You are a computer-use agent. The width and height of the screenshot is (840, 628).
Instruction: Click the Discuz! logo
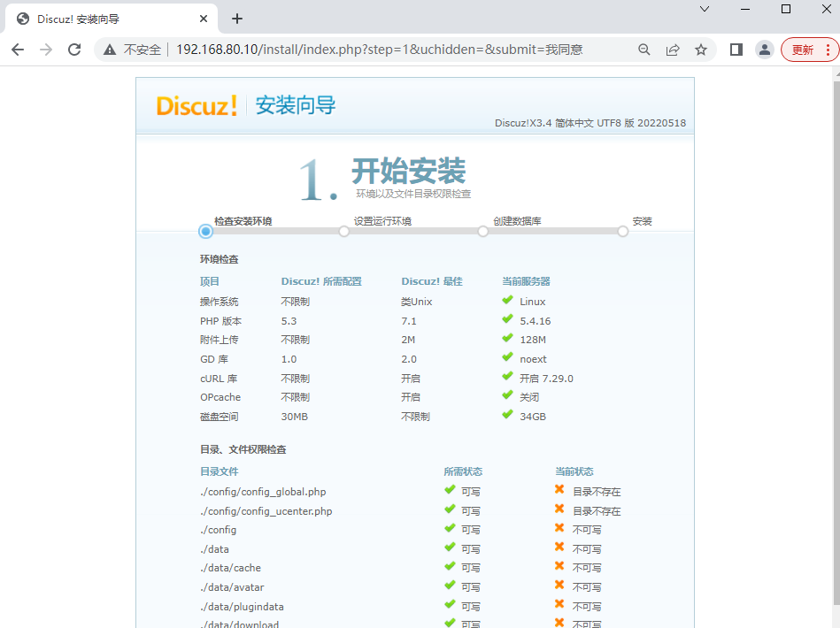[x=197, y=105]
